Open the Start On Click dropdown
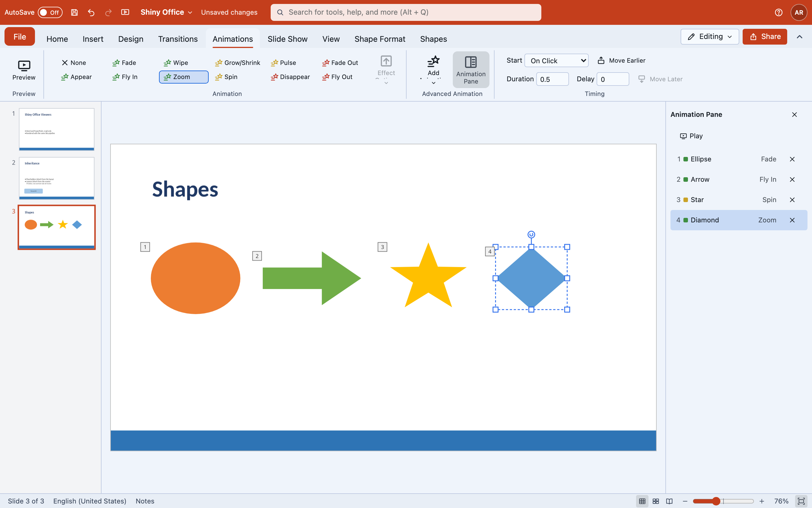Image resolution: width=812 pixels, height=508 pixels. pos(557,60)
